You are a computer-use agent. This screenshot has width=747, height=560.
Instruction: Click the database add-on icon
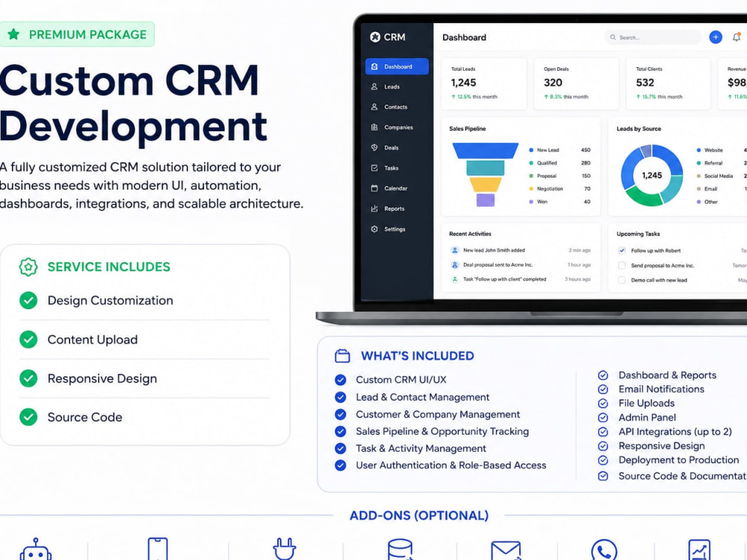(x=400, y=549)
